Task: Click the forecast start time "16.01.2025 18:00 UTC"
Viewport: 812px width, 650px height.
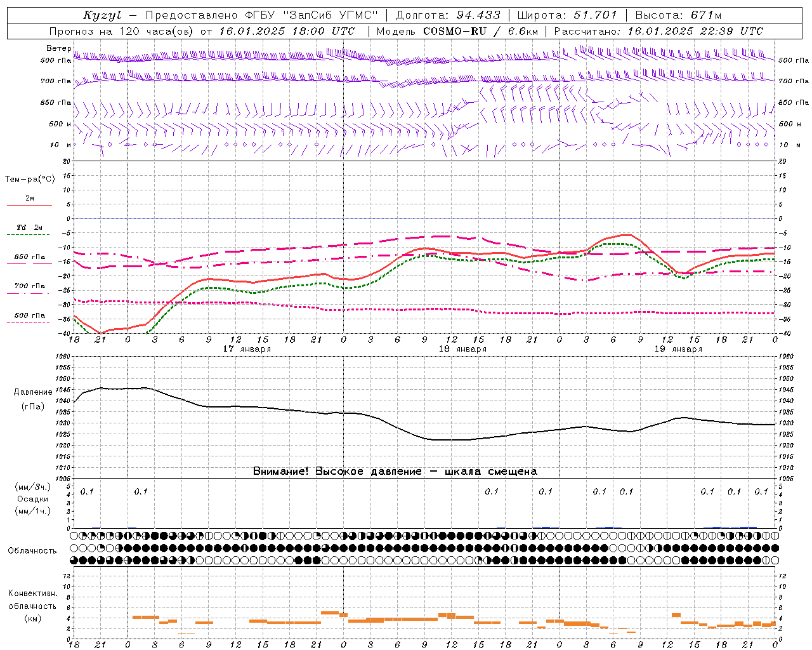Action: pos(287,31)
